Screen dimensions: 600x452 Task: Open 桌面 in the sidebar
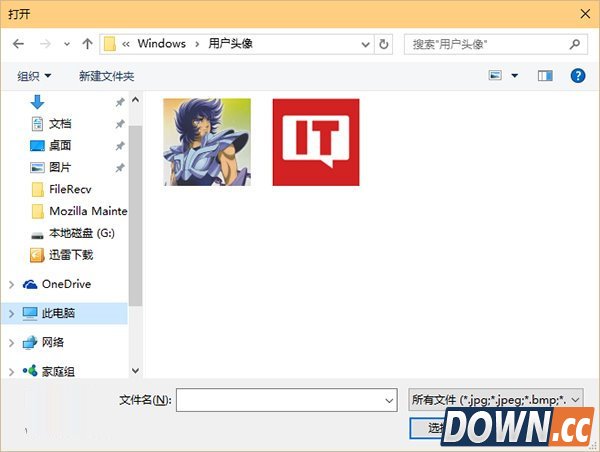pyautogui.click(x=51, y=145)
